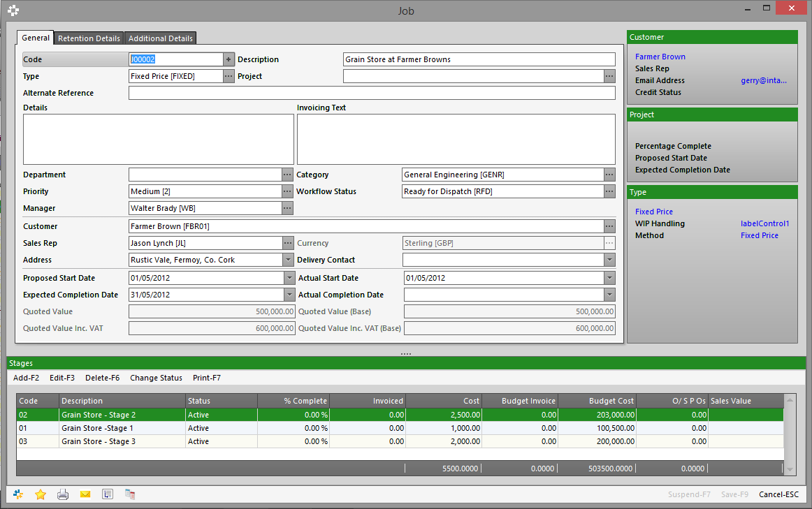The width and height of the screenshot is (812, 509).
Task: Open the Print icon at the bottom toolbar
Action: coord(62,494)
